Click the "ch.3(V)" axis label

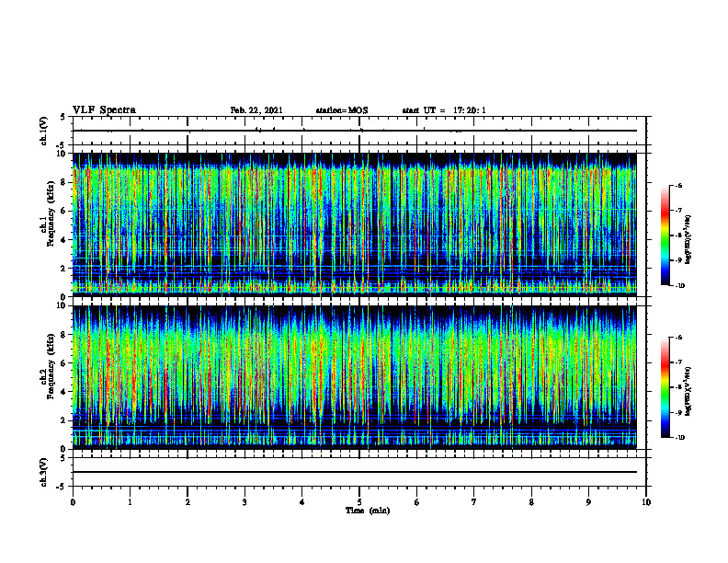tap(43, 472)
